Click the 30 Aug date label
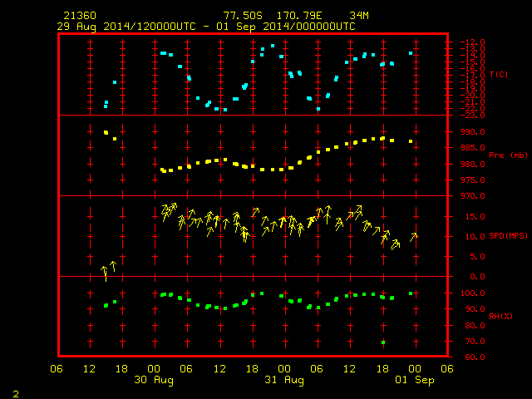Image resolution: width=532 pixels, height=399 pixels. pyautogui.click(x=154, y=380)
